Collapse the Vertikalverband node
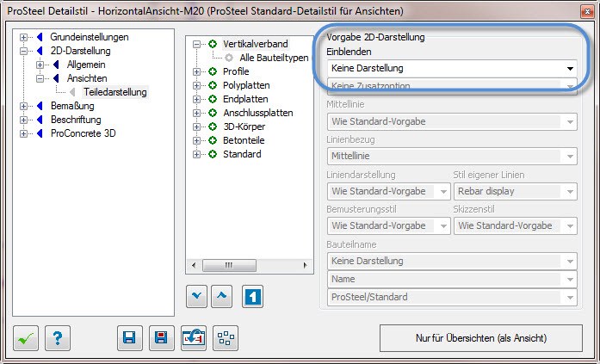The width and height of the screenshot is (600, 364). point(196,44)
